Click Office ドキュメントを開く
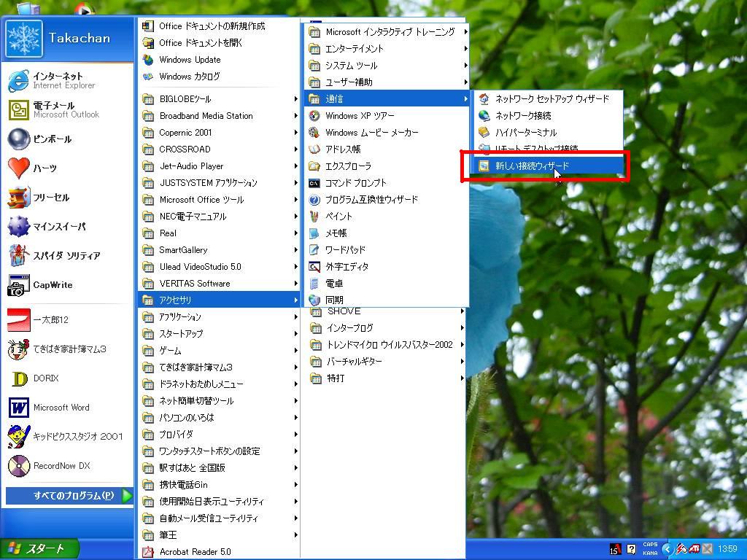 (219, 43)
